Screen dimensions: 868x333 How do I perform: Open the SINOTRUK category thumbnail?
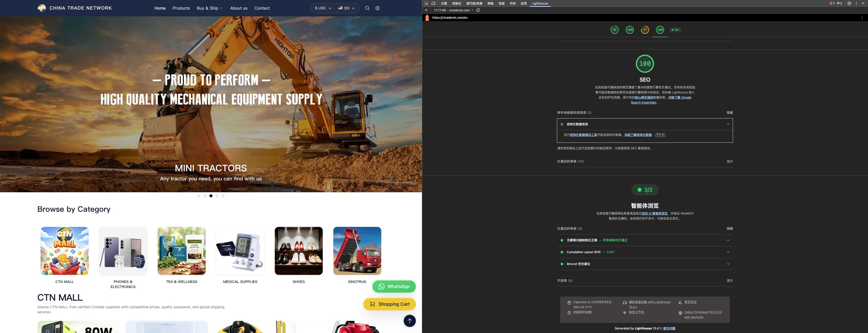pyautogui.click(x=357, y=251)
